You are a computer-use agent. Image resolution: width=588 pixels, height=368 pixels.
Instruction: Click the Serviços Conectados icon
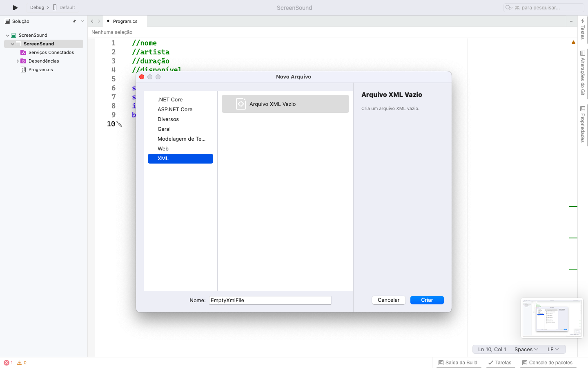pyautogui.click(x=23, y=52)
